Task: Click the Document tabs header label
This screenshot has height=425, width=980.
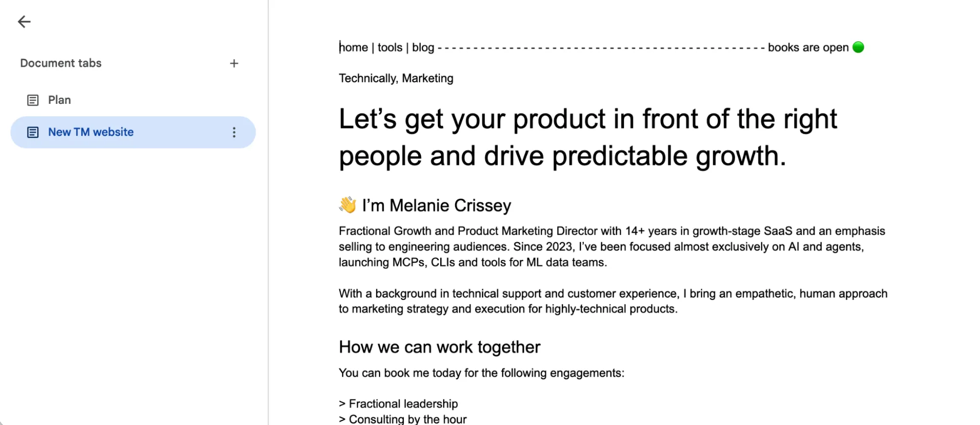Action: pos(60,63)
